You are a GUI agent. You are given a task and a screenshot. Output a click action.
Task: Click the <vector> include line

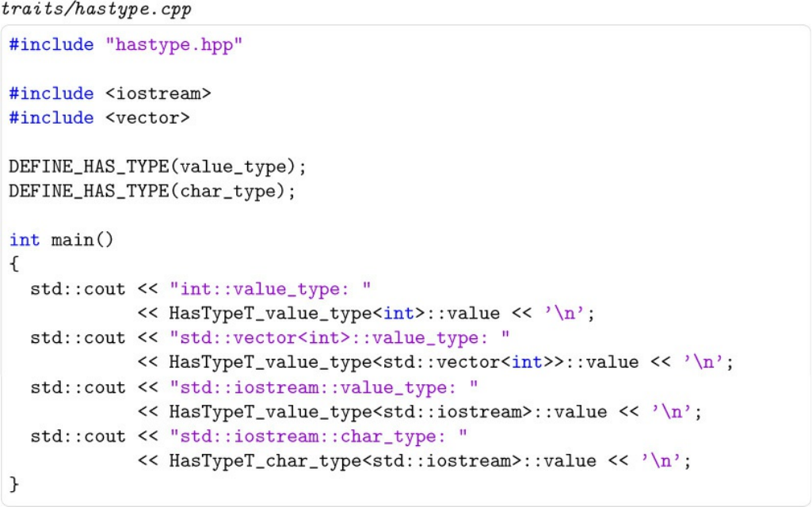click(100, 118)
